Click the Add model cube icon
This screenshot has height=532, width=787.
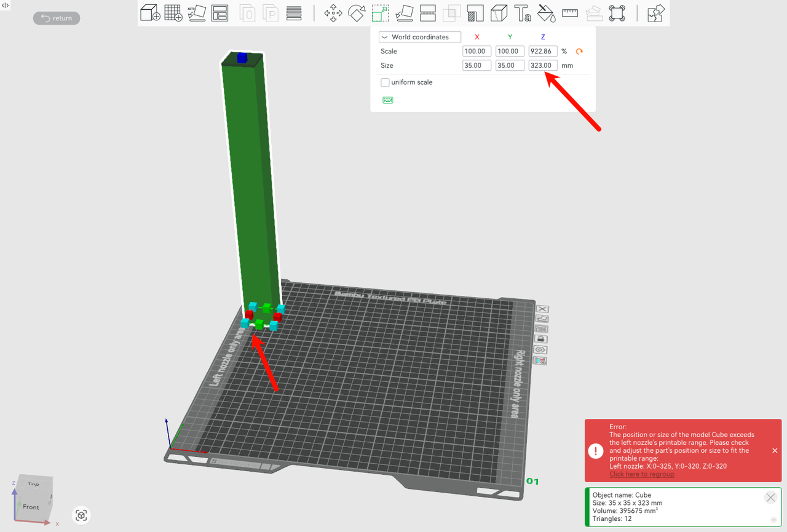[x=150, y=13]
